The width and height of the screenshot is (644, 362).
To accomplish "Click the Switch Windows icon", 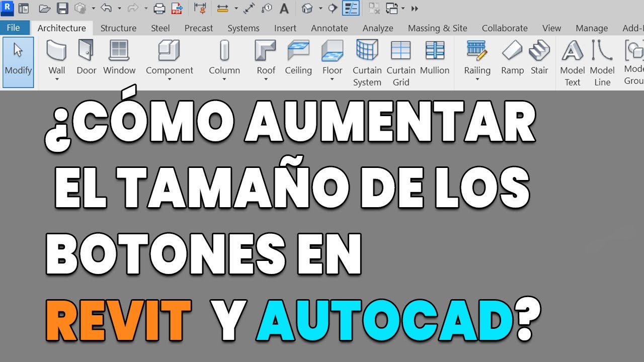I will [x=391, y=9].
